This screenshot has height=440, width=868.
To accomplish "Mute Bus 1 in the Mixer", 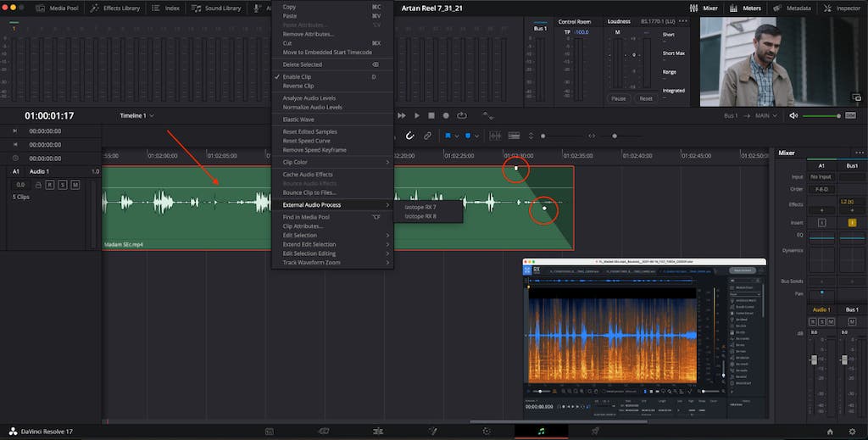I will pos(852,321).
